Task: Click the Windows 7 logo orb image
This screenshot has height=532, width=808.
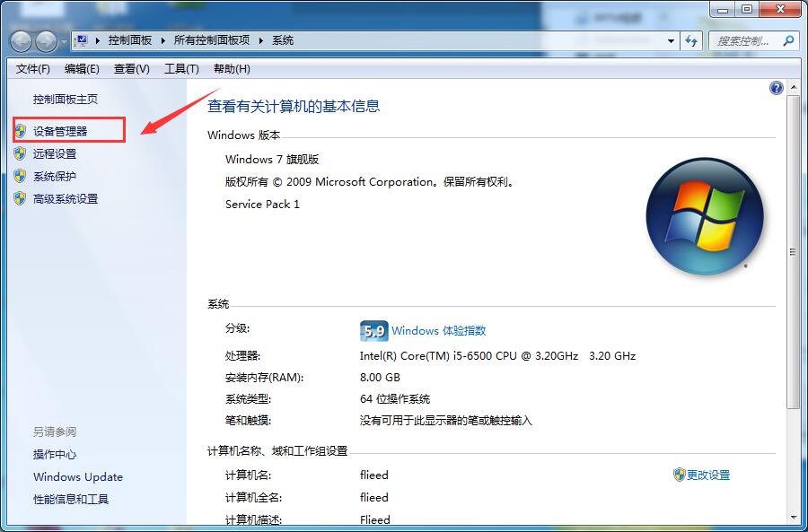Action: [705, 216]
